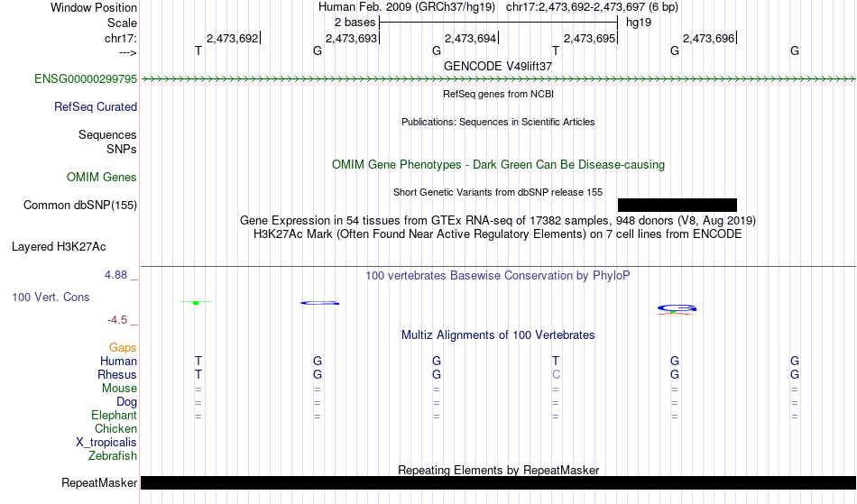Screen dimensions: 857x504
Task: Click the H3K27Ac Mark ENCODE title
Action: [498, 234]
